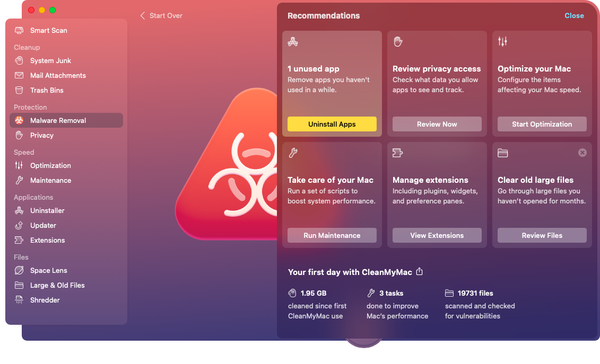This screenshot has height=364, width=600.
Task: Click the 'Review privacy access' heading
Action: tap(437, 69)
